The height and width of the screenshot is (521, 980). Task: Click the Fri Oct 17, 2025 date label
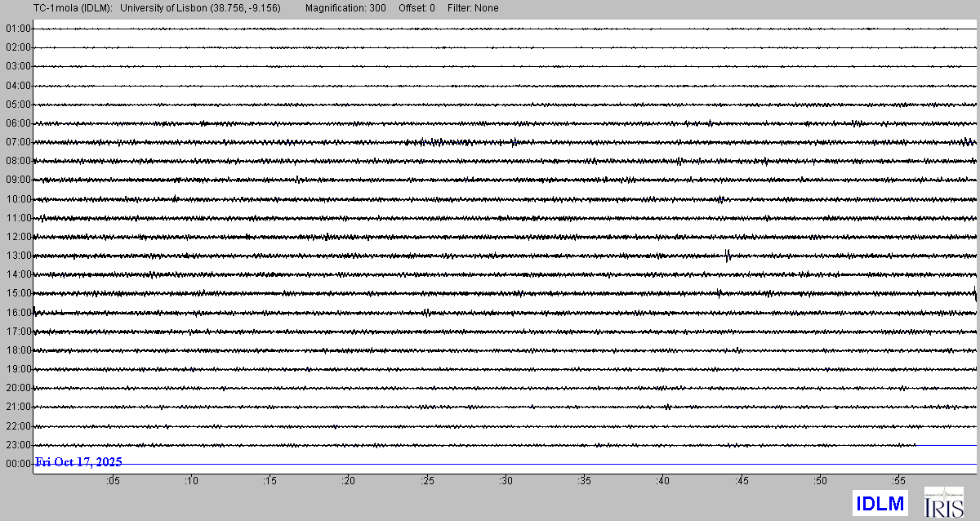(78, 462)
